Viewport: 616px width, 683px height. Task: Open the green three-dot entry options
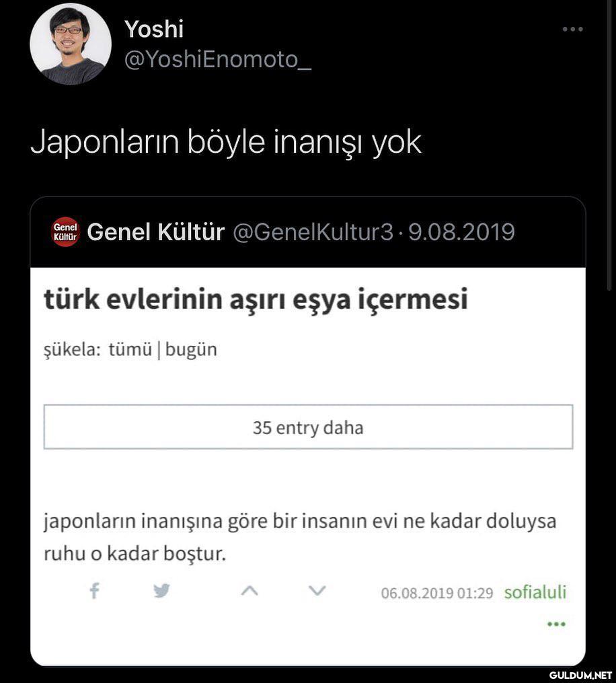[x=556, y=624]
